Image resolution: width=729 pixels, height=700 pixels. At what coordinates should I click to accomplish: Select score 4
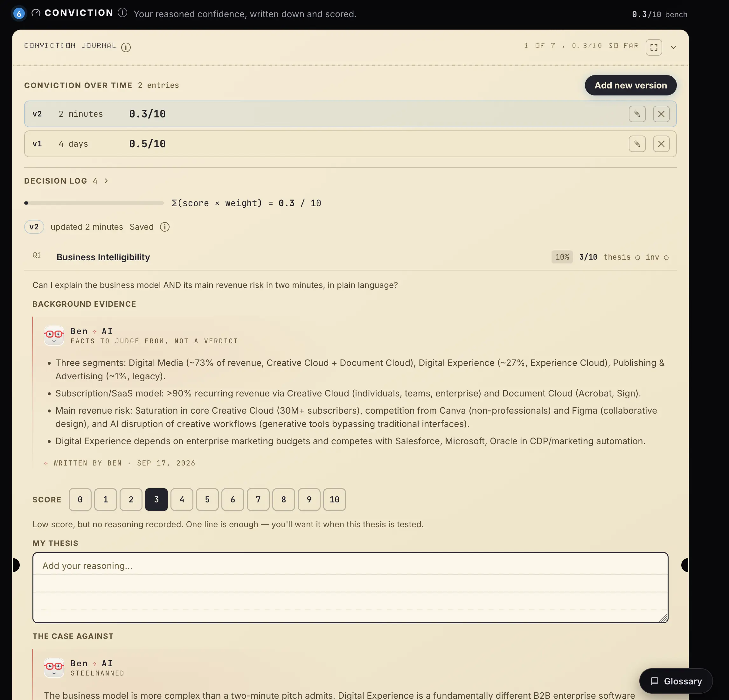point(182,500)
